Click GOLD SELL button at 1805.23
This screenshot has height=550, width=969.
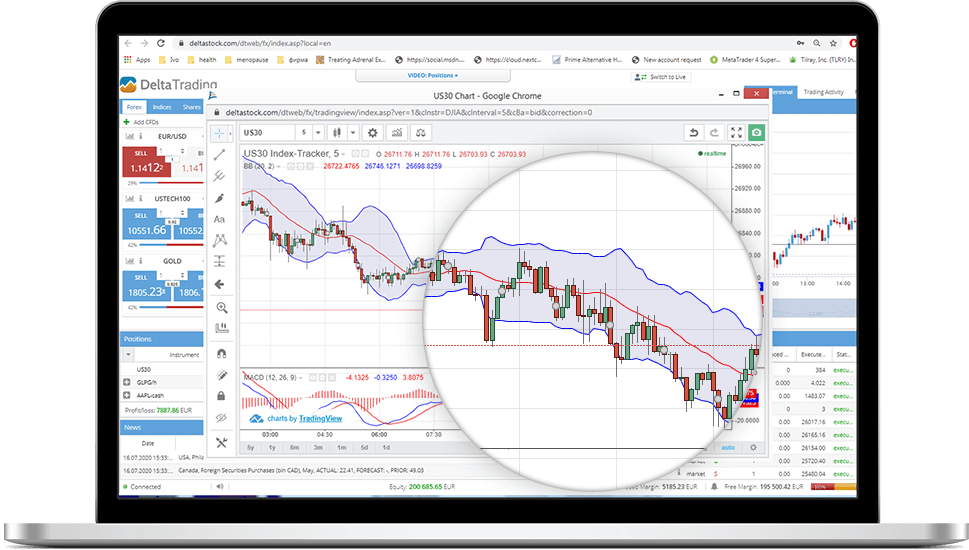(146, 287)
